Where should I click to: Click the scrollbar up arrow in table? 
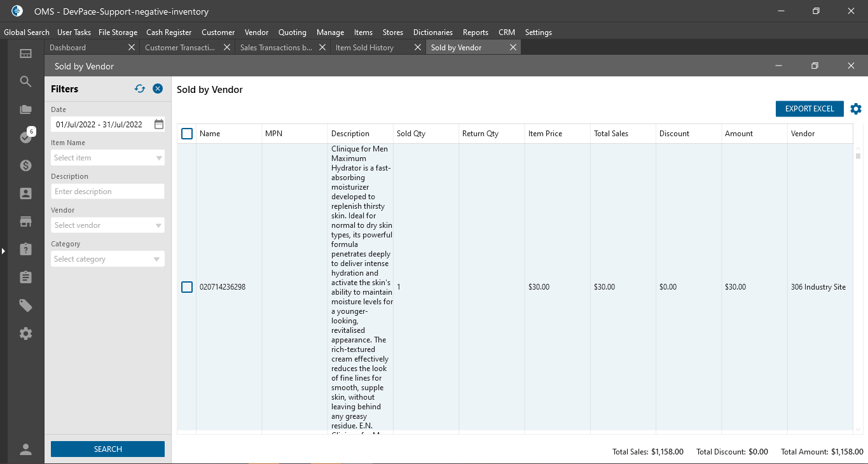(x=858, y=148)
